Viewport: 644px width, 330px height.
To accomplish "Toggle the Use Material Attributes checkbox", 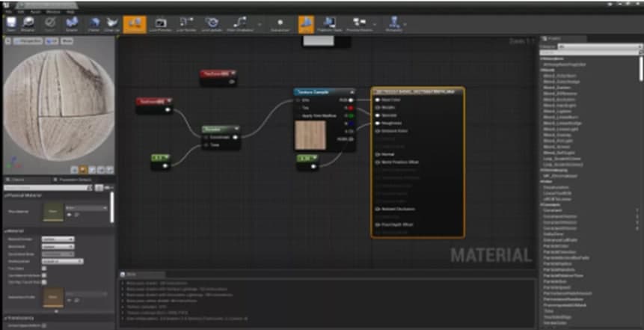I will coord(44,275).
